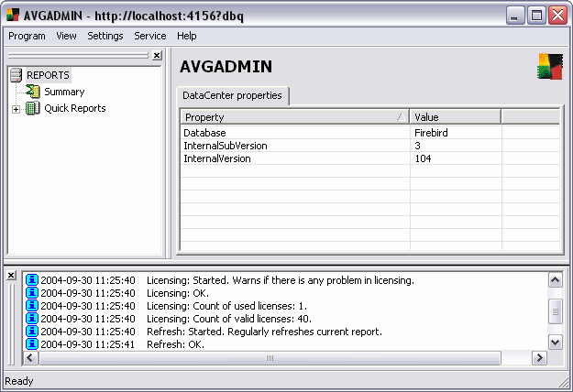Select the Quick Reports tree item label
The height and width of the screenshot is (392, 573).
(x=75, y=108)
